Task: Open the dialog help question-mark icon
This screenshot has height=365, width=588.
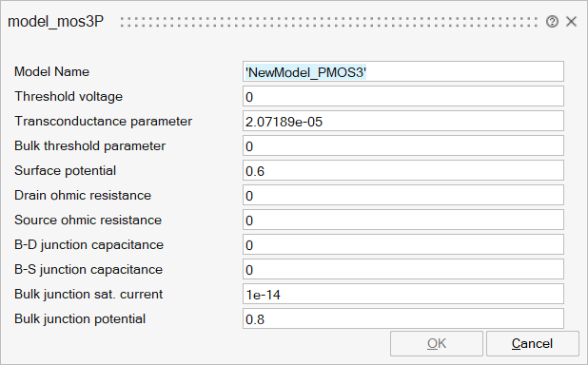Action: 552,22
